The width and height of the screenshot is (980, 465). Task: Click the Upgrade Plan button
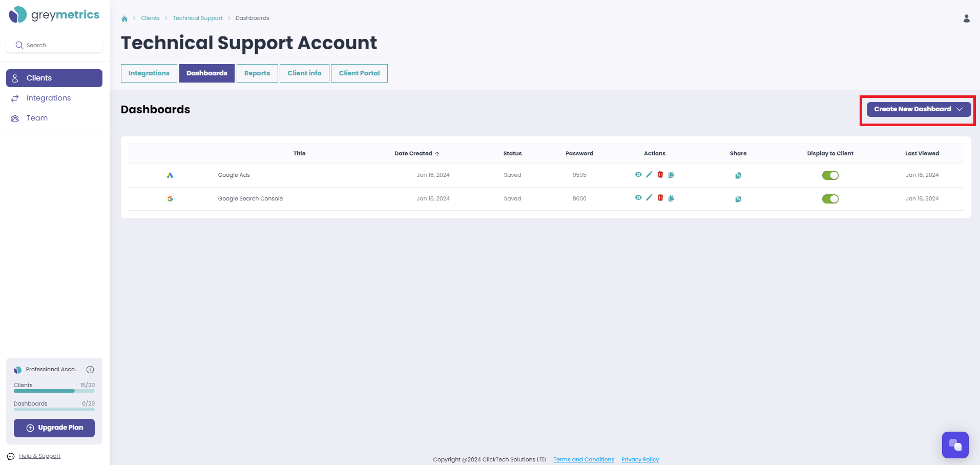point(54,428)
